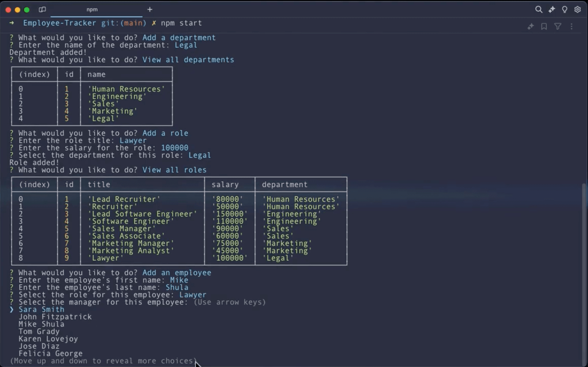Open the settings gear icon
The image size is (588, 367).
tap(577, 9)
